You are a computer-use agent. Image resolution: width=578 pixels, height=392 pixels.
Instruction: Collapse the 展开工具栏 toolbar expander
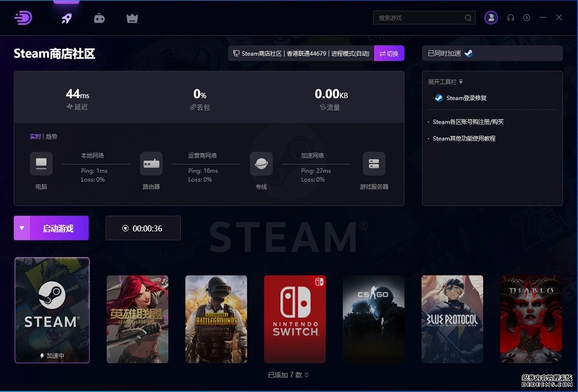[x=445, y=82]
